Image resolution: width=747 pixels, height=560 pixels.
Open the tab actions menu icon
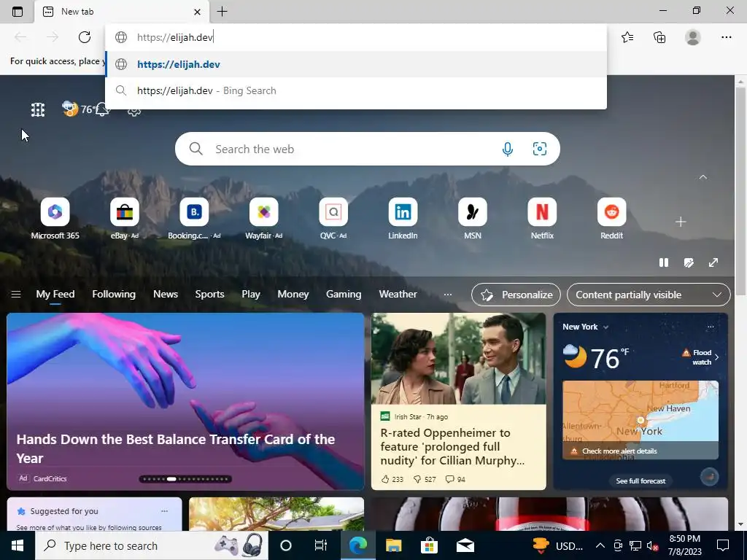18,12
